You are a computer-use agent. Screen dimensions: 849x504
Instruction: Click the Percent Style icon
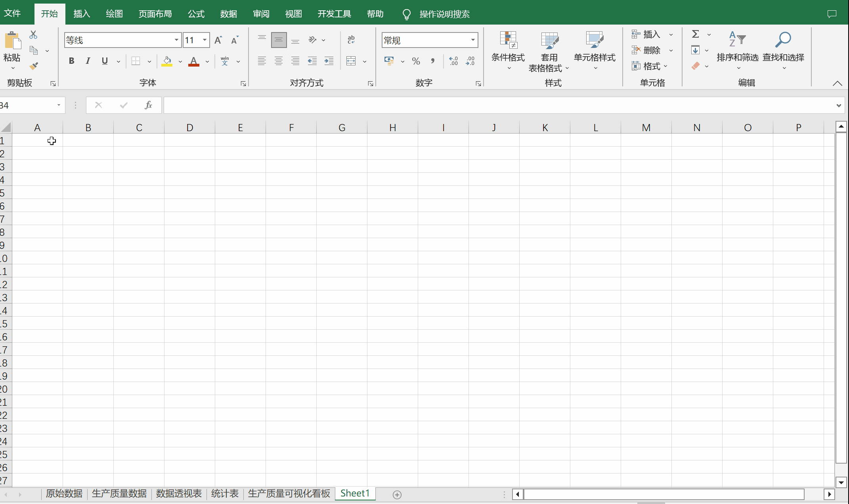pyautogui.click(x=416, y=61)
